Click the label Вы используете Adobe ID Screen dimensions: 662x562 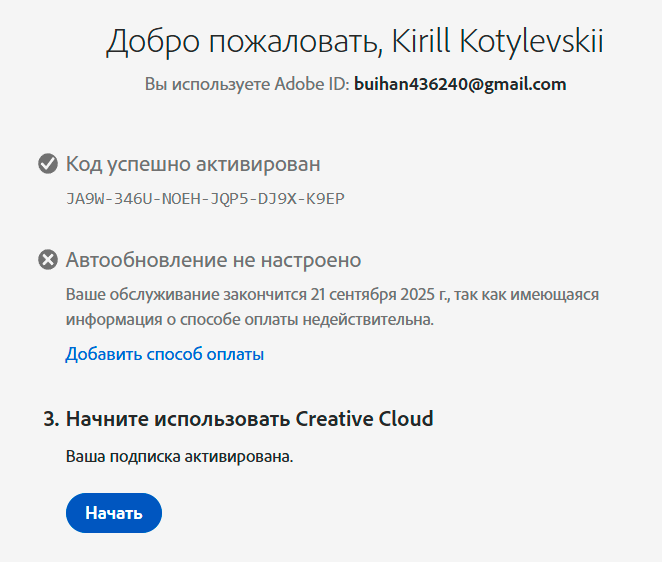(247, 84)
